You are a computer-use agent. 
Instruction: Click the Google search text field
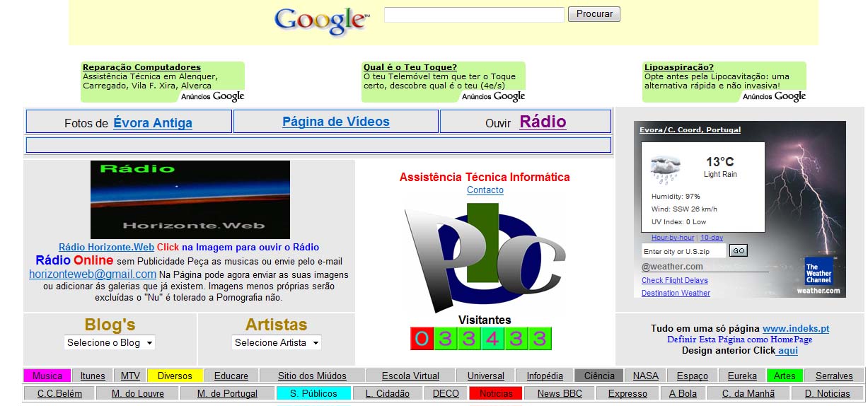474,15
